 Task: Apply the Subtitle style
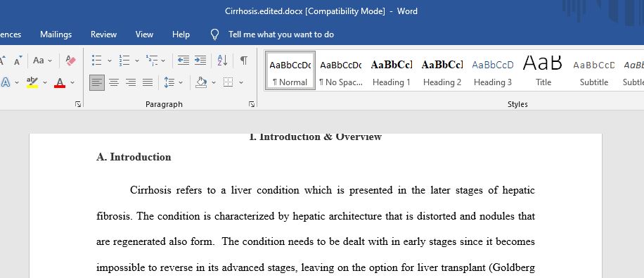(x=594, y=70)
